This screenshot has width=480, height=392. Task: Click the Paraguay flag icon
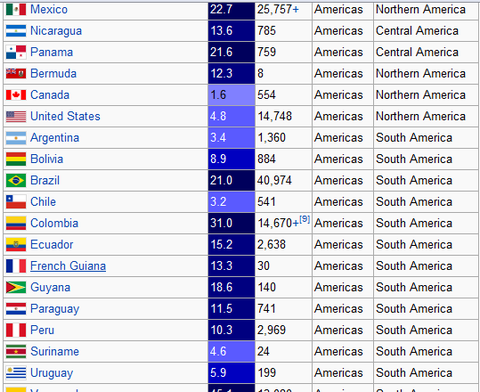(x=16, y=309)
